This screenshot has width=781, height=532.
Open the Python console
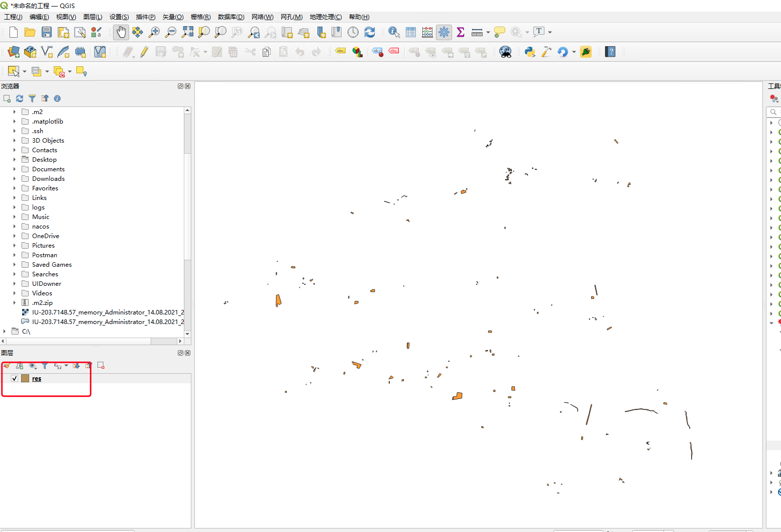529,52
